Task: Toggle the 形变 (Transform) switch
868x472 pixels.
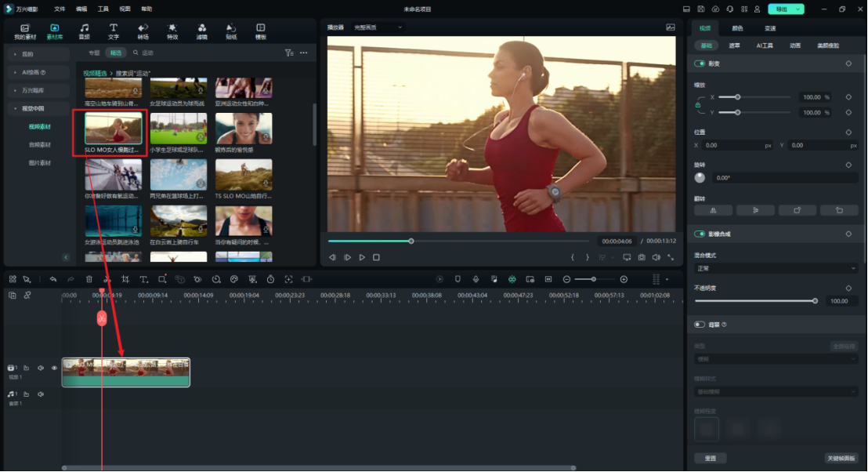Action: tap(700, 64)
